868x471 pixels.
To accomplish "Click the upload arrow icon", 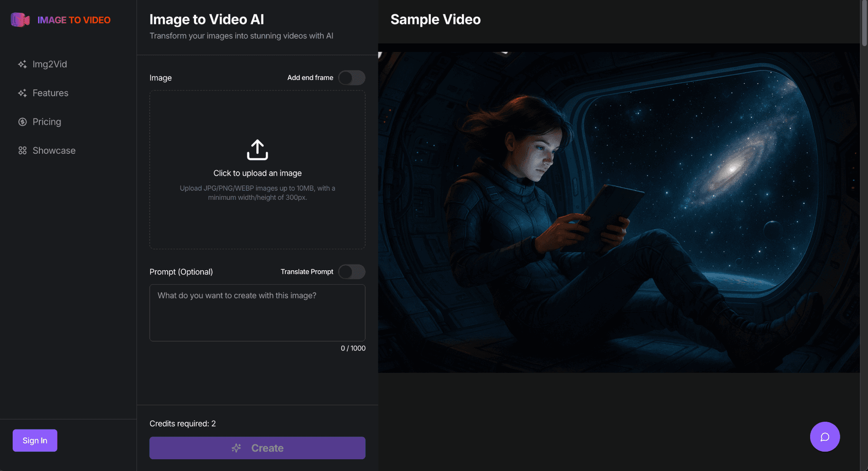I will pos(257,150).
